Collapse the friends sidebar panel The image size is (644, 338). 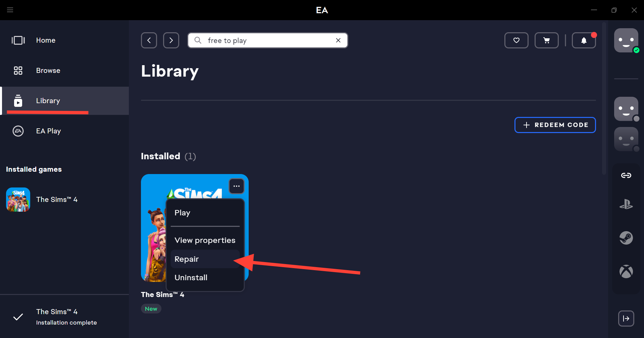[x=626, y=319]
